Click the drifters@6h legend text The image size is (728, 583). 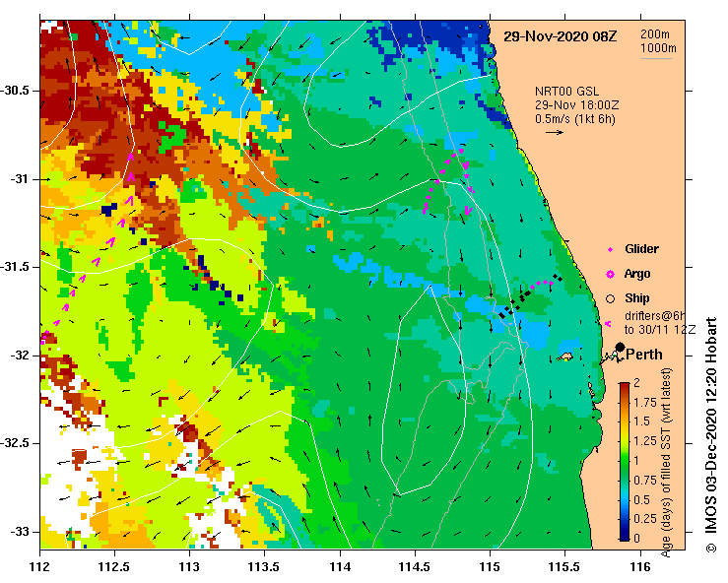click(x=655, y=316)
